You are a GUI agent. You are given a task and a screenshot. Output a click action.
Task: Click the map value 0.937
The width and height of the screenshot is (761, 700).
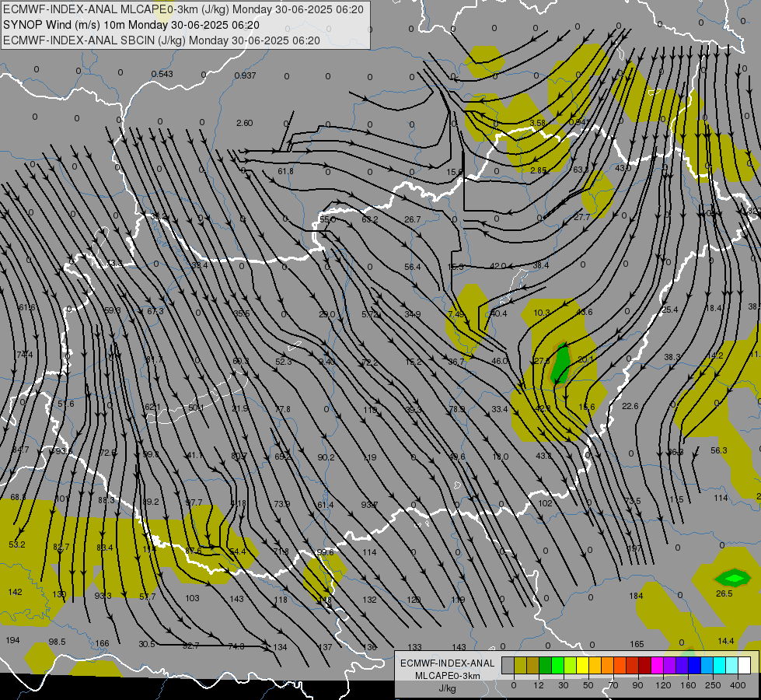(x=245, y=75)
